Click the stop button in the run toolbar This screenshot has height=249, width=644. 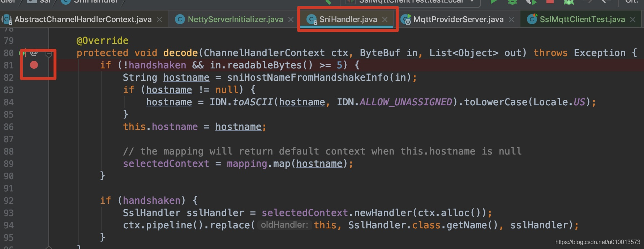tap(550, 2)
